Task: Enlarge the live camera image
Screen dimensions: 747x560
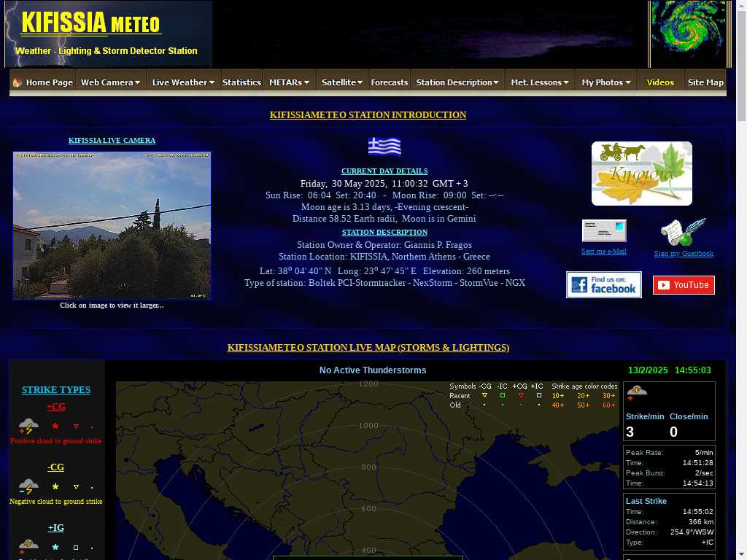Action: [112, 226]
